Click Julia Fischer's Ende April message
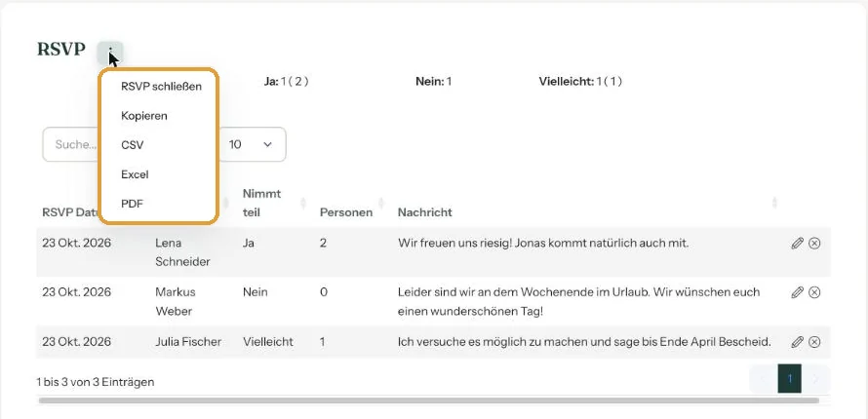 (584, 342)
